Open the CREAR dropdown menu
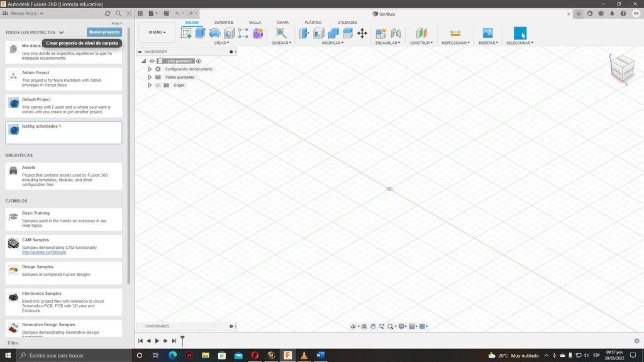Screen dimensions: 644x362 click(x=221, y=43)
